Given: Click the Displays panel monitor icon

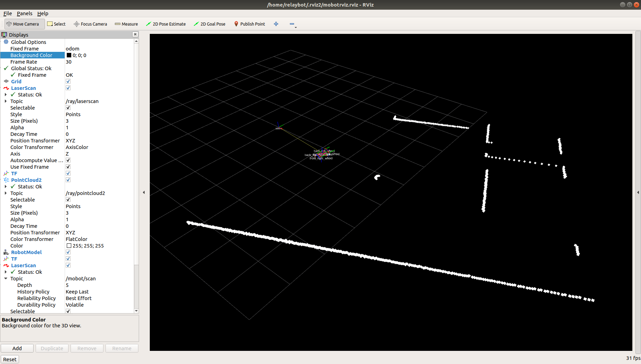Looking at the screenshot, I should point(4,35).
